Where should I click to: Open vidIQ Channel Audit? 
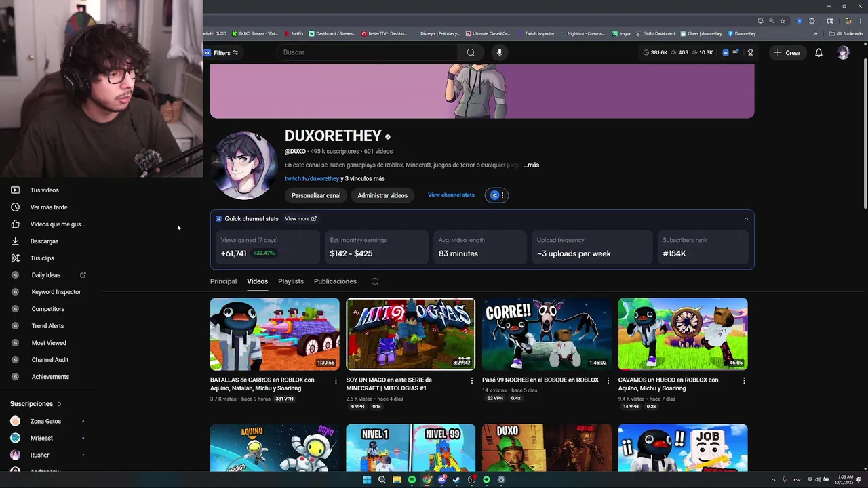coord(50,360)
